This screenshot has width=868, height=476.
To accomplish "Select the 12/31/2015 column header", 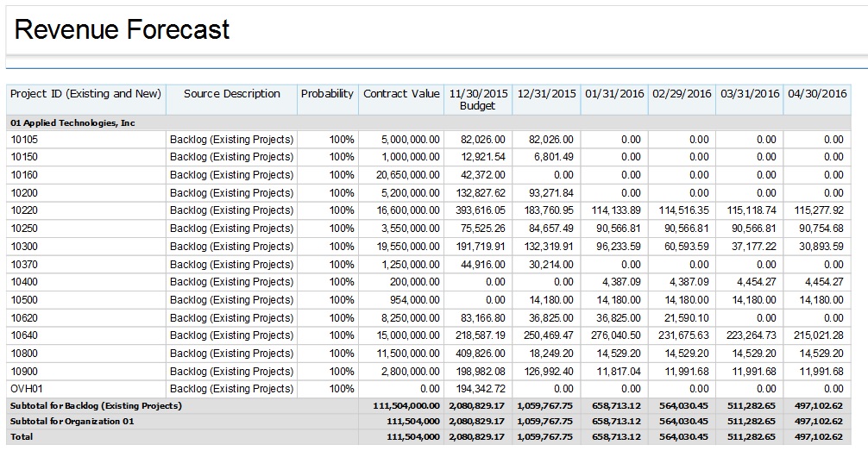I will (x=546, y=94).
